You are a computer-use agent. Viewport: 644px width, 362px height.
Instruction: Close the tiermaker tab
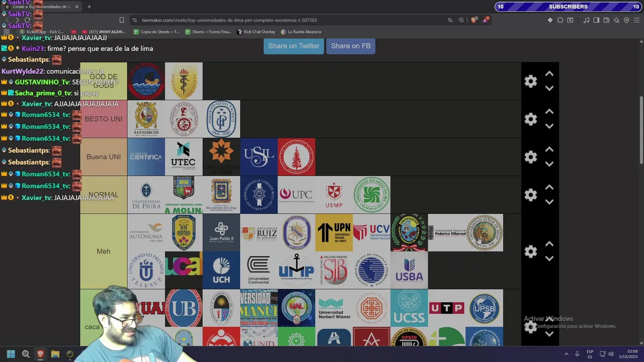[76, 7]
